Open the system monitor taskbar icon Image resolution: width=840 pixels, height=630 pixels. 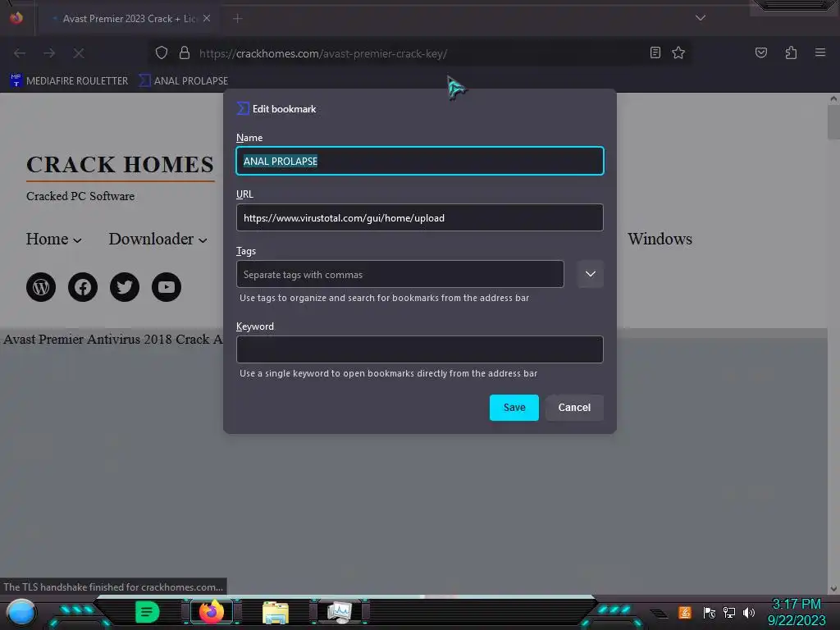[x=340, y=612]
